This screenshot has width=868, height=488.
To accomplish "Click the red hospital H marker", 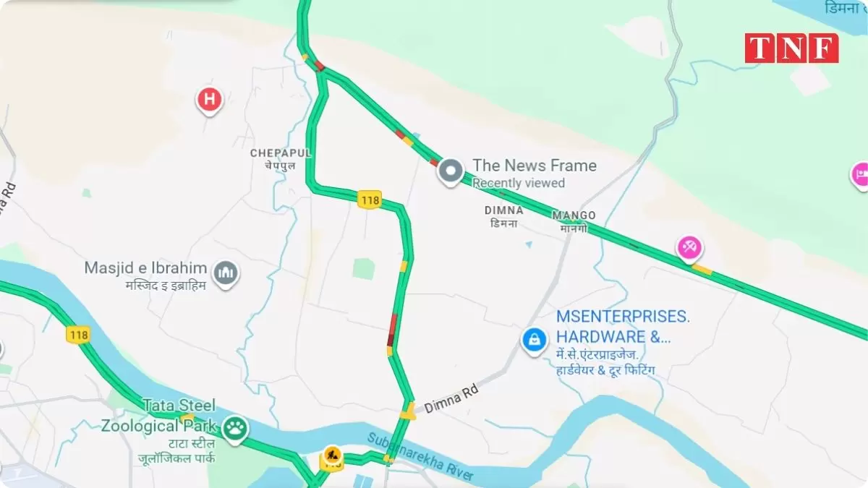I will tap(209, 100).
